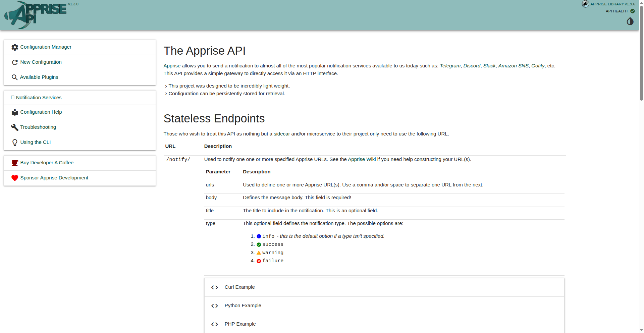Expand the Python Example section
This screenshot has width=644, height=333.
click(x=243, y=306)
